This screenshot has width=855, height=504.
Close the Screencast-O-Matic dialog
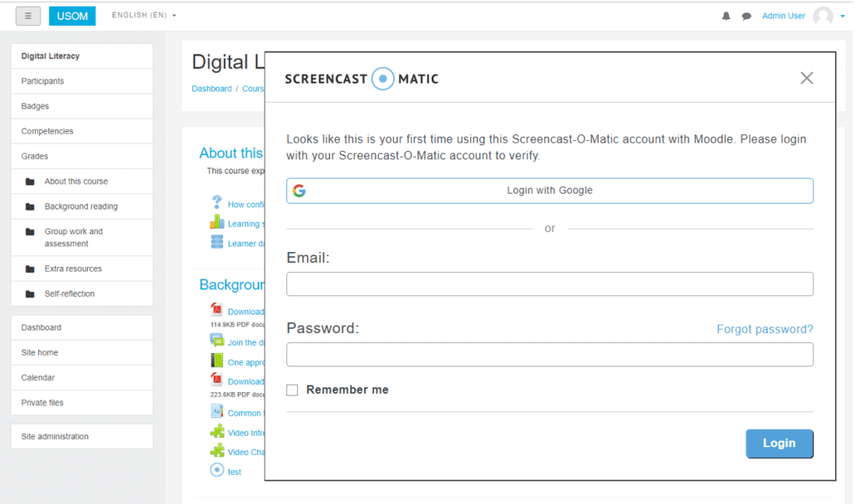[807, 78]
